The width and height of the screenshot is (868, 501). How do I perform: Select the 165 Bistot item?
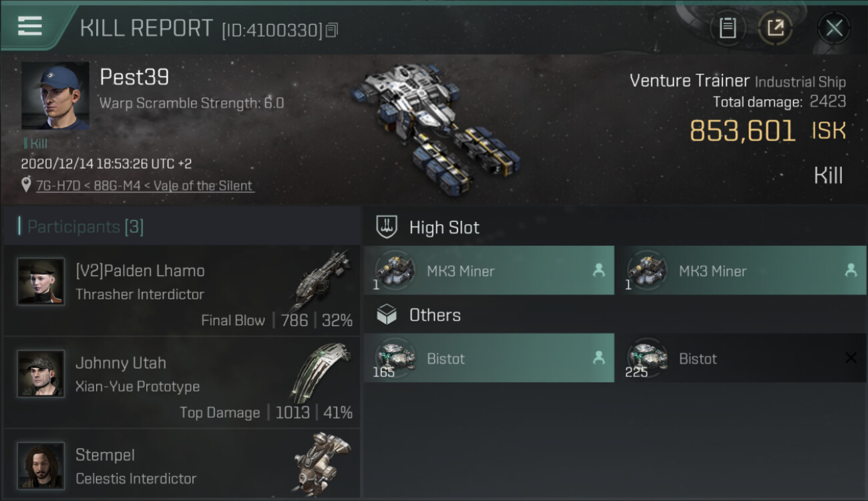(489, 358)
